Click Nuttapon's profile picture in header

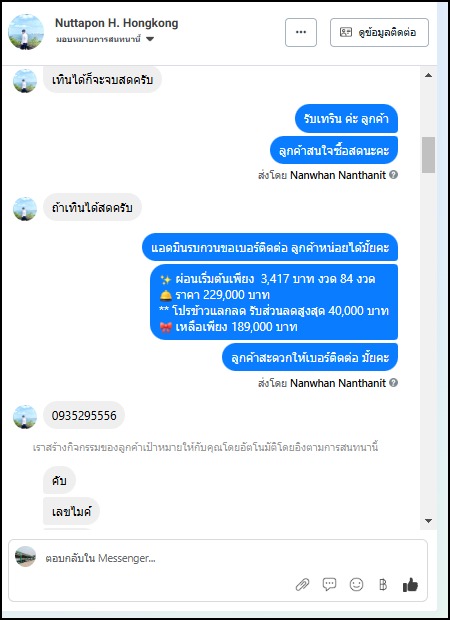(x=26, y=32)
